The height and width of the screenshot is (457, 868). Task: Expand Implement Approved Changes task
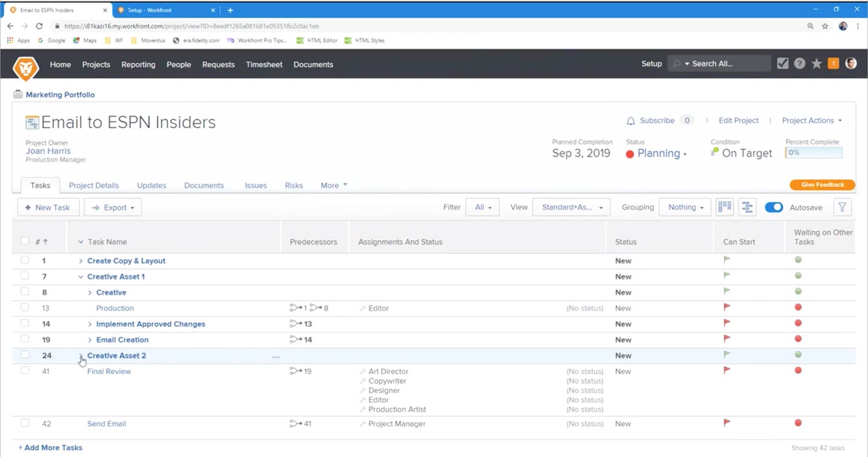point(90,324)
